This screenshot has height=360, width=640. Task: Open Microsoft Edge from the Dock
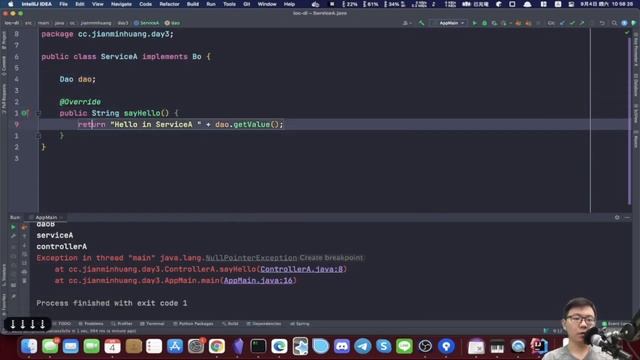tap(279, 347)
